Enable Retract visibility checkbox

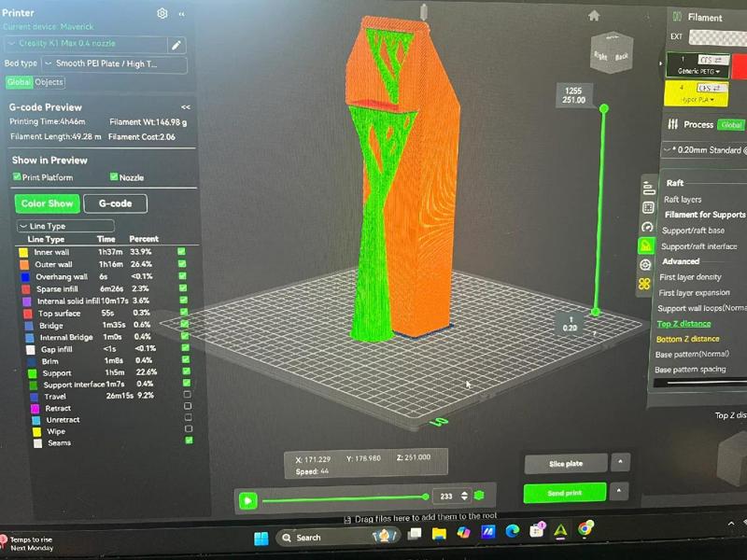(x=188, y=406)
